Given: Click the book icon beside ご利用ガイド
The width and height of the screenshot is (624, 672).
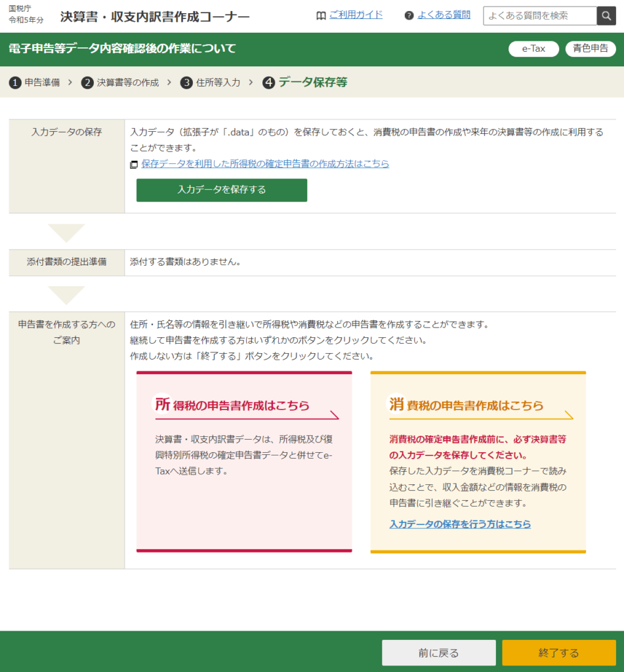Looking at the screenshot, I should click(321, 16).
